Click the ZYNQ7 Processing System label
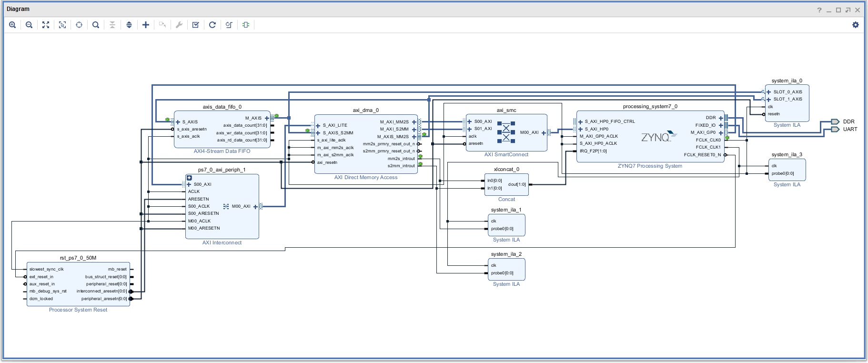Viewport: 868px width, 363px height. click(650, 166)
